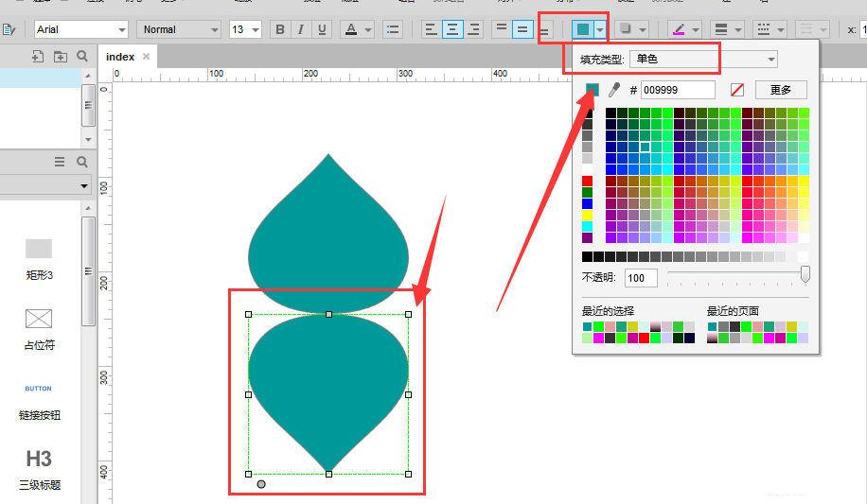Activate the eyedropper color picker
Image resolution: width=867 pixels, height=504 pixels.
click(613, 90)
